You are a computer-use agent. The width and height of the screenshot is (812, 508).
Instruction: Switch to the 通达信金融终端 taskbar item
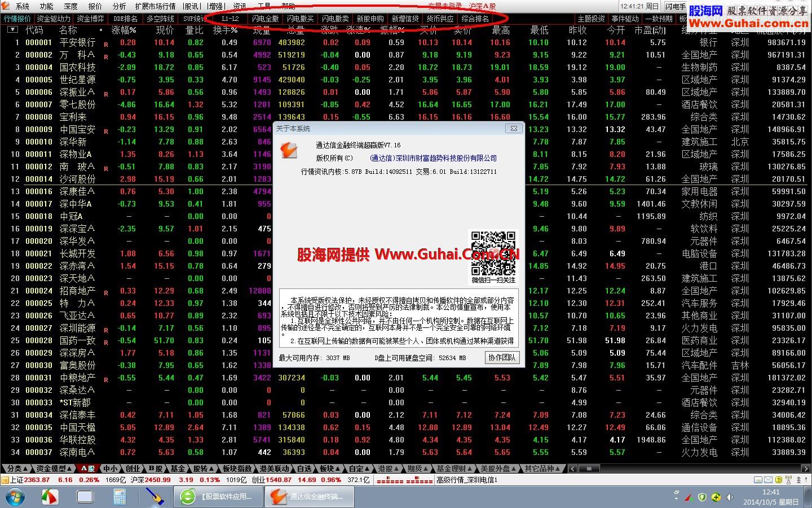coord(309,497)
